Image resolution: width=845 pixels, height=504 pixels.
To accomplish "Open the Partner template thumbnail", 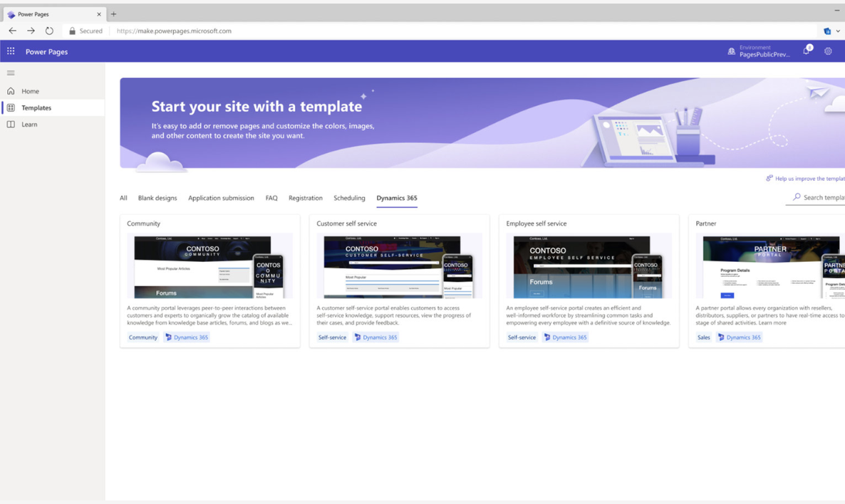I will 770,266.
